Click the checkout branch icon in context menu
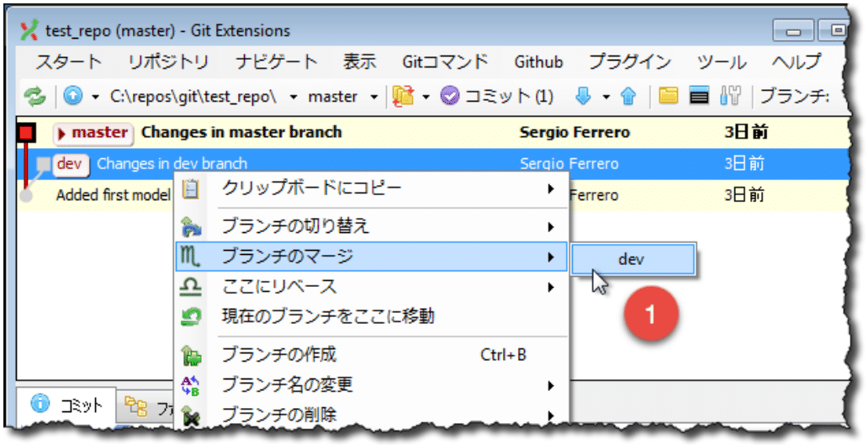Viewport: 868px width, 445px height. 191,227
